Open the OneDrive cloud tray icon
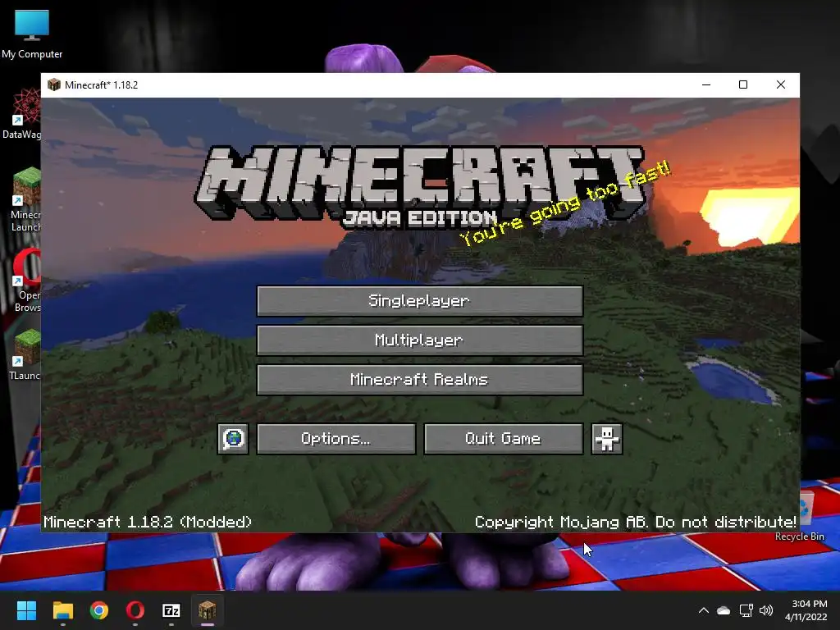 [724, 610]
